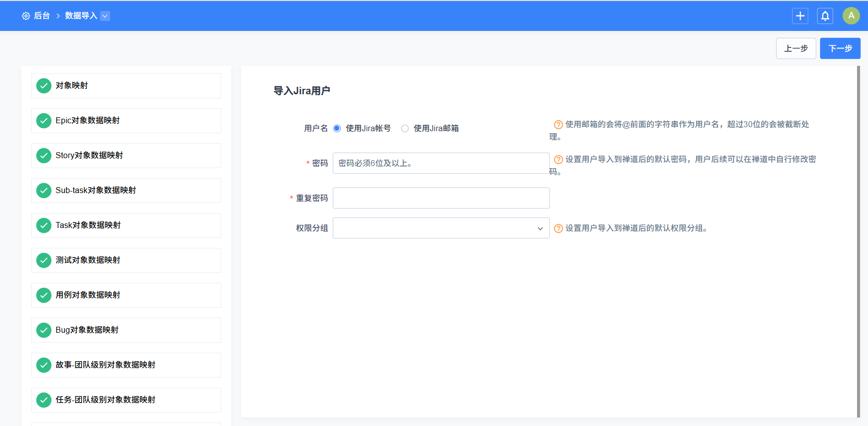Open the user avatar menu
This screenshot has height=426, width=868.
pos(851,16)
